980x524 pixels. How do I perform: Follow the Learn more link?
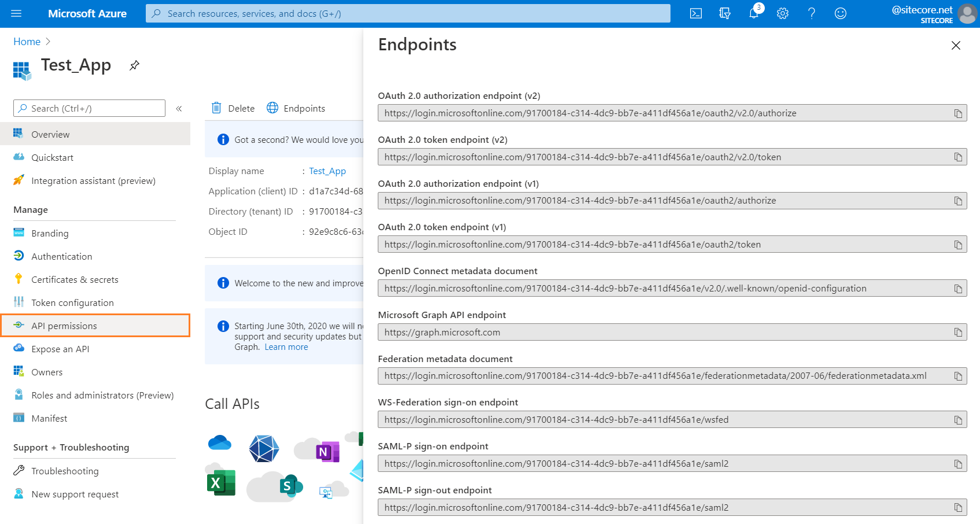coord(286,347)
